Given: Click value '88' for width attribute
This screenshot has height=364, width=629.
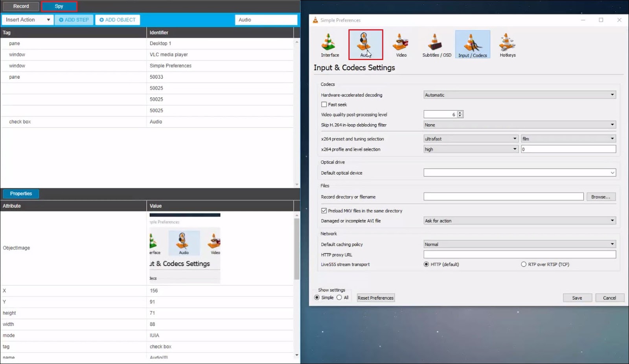Looking at the screenshot, I should tap(153, 324).
